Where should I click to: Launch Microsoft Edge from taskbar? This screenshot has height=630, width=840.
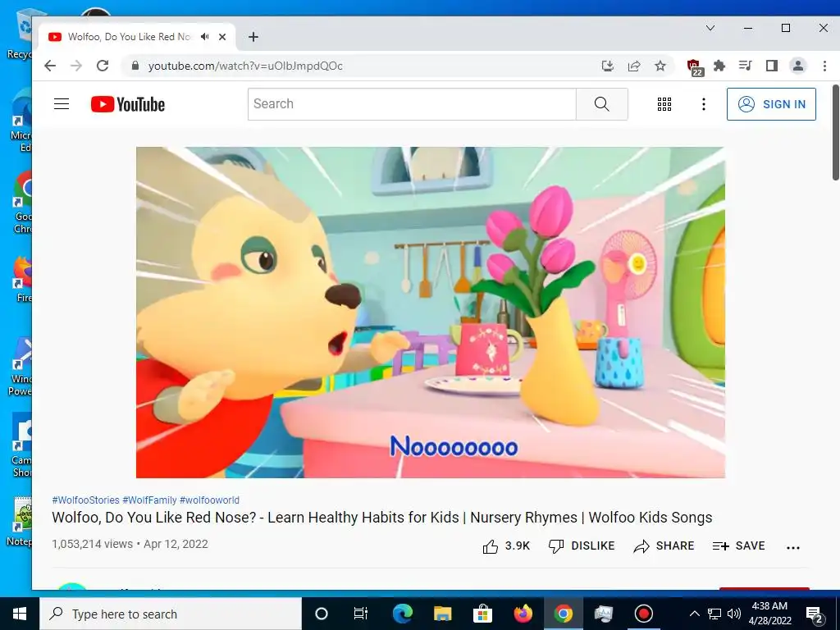402,614
